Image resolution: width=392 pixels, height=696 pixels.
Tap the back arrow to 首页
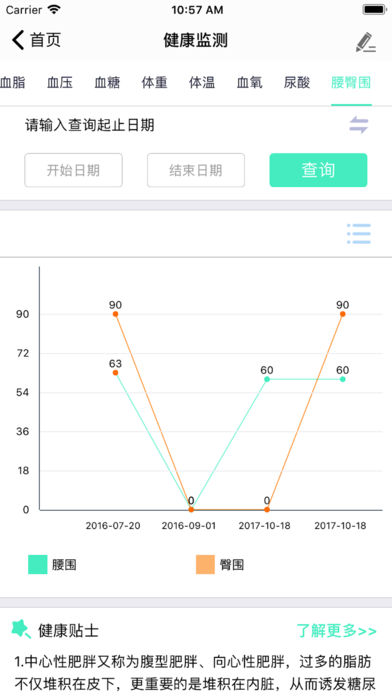(x=18, y=40)
